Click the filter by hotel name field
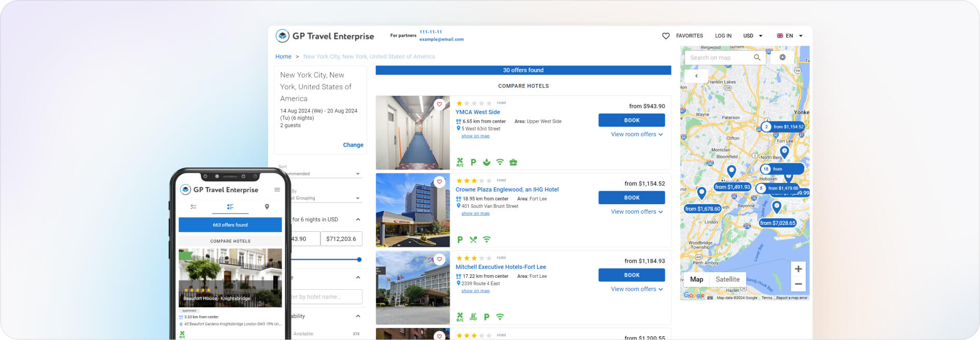This screenshot has width=980, height=340. click(x=326, y=296)
